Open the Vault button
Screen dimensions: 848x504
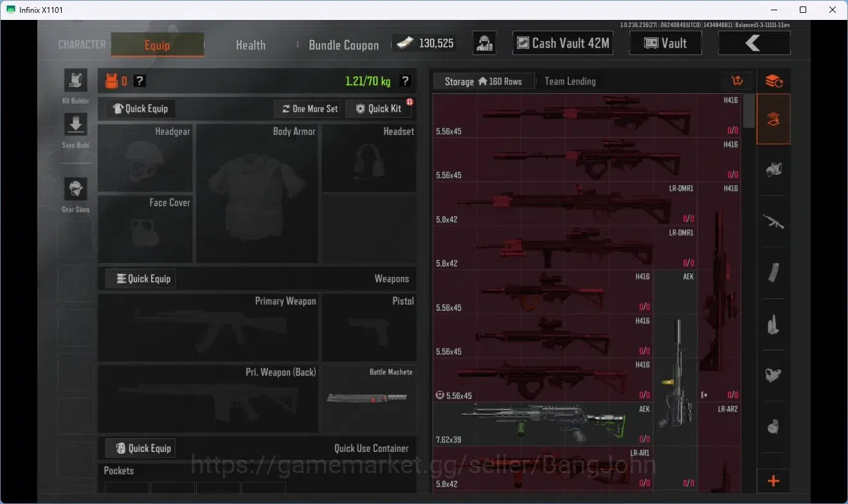[x=665, y=43]
